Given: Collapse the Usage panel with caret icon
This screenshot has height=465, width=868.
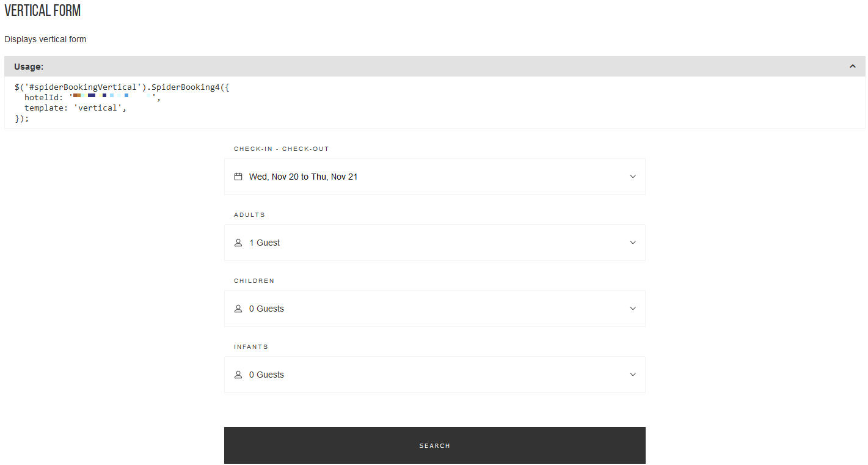Looking at the screenshot, I should (x=853, y=67).
